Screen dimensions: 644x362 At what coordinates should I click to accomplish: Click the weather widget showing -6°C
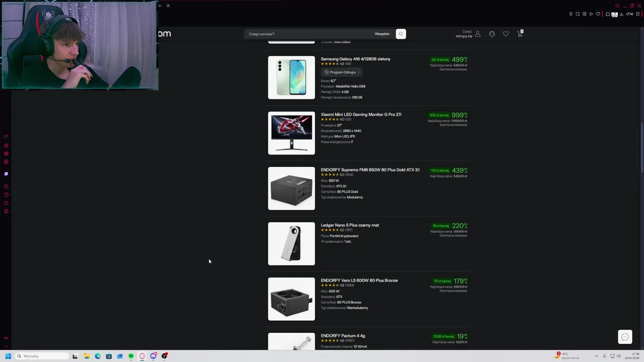568,356
